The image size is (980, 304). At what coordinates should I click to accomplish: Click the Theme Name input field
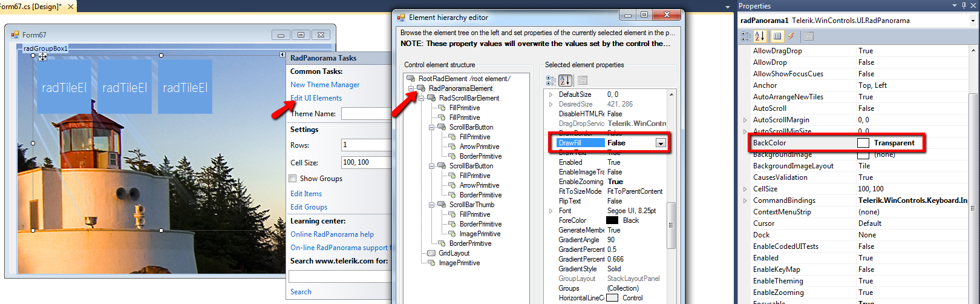pyautogui.click(x=367, y=114)
